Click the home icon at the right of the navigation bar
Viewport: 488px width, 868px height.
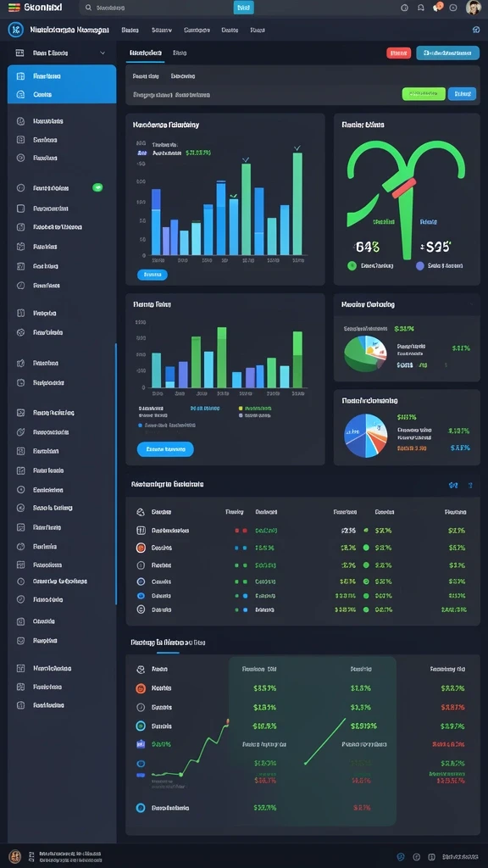[x=476, y=30]
